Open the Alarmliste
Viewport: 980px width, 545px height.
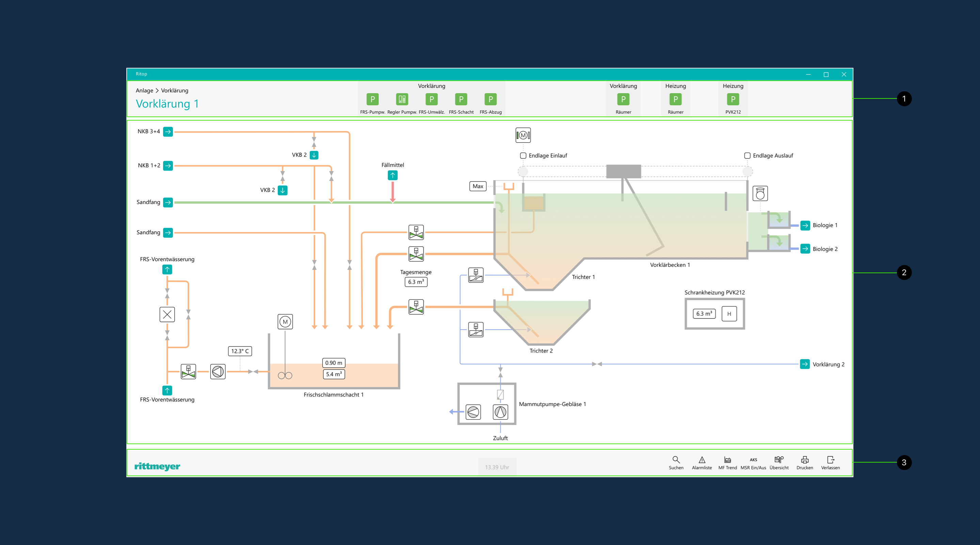click(x=701, y=463)
